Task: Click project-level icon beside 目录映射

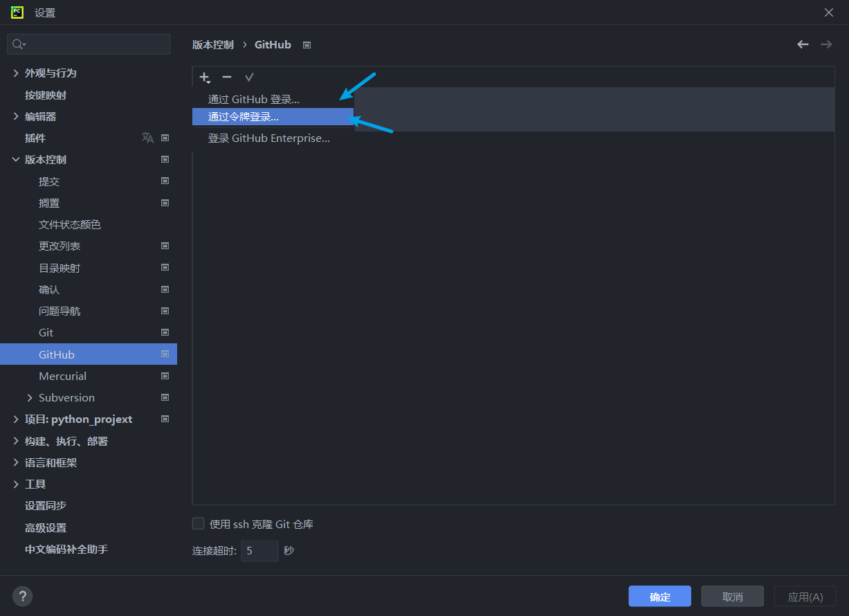Action: [x=165, y=267]
